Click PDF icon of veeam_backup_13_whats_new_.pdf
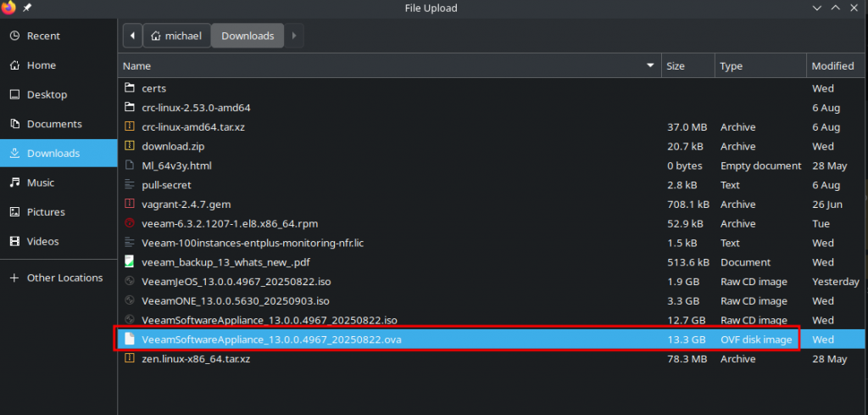Image resolution: width=868 pixels, height=415 pixels. (130, 262)
